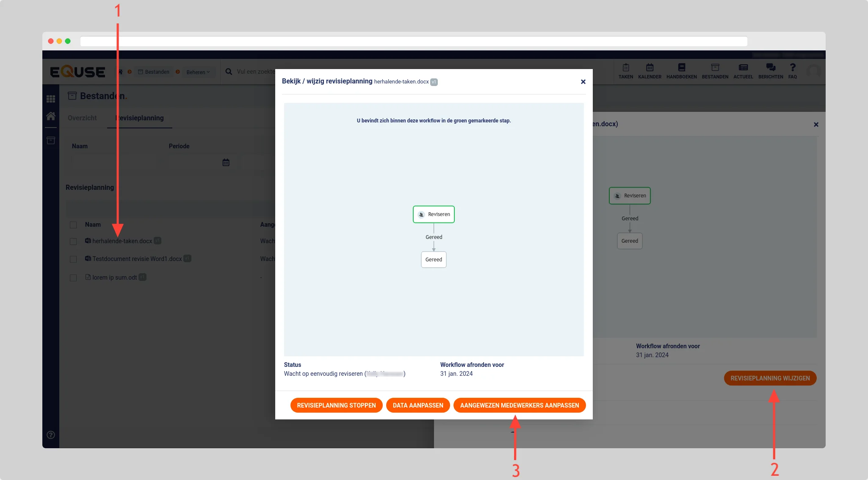Viewport: 868px width, 480px height.
Task: Click the home icon in left sidebar
Action: click(51, 116)
